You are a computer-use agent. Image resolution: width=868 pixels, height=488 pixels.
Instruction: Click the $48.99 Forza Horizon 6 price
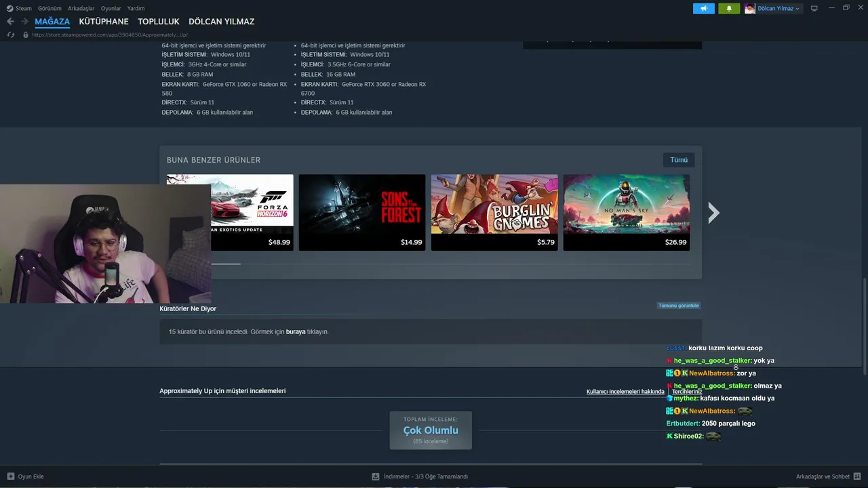[x=279, y=242]
